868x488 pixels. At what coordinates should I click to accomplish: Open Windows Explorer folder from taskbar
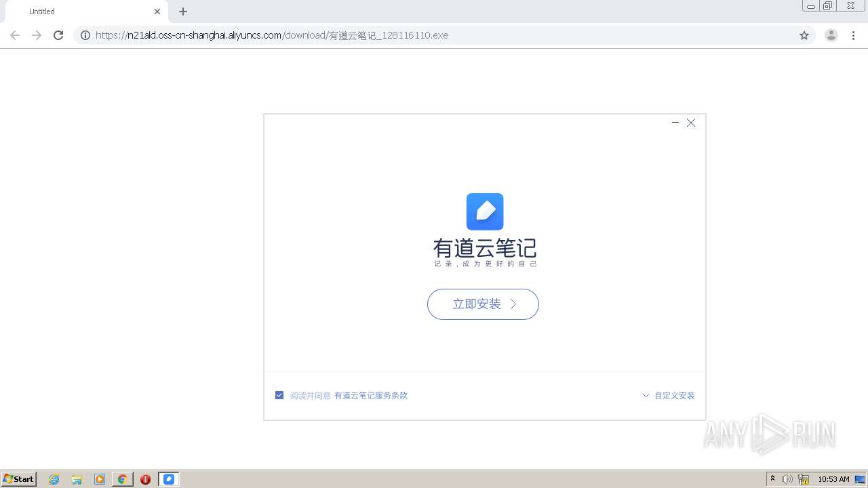(x=77, y=479)
